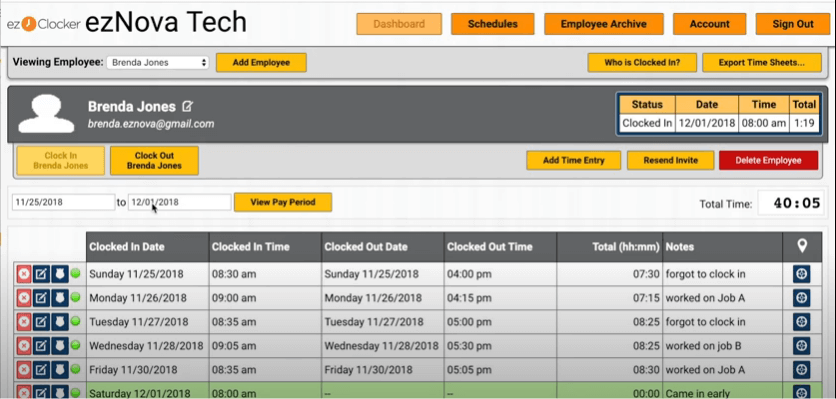Check Who is Clocked In
Viewport: 836px width, 399px height.
click(x=642, y=62)
